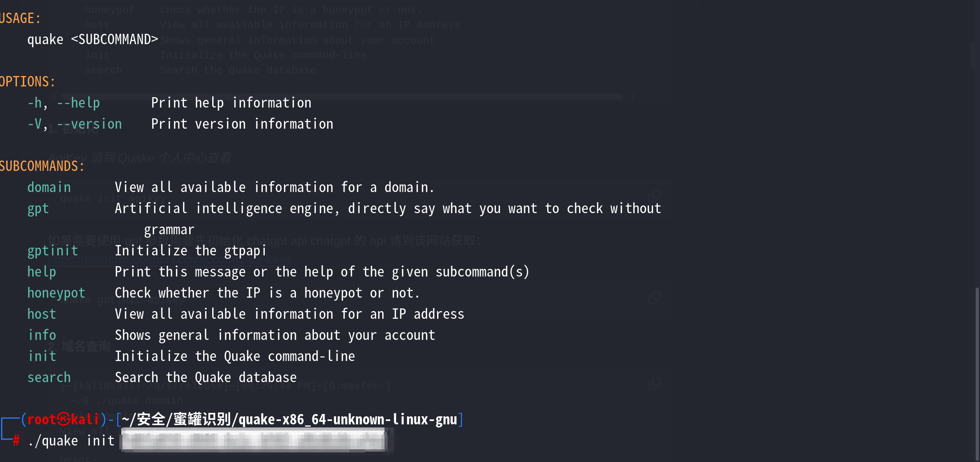Click the 'search' subcommand name
Screen dimensions: 980x462
point(49,378)
